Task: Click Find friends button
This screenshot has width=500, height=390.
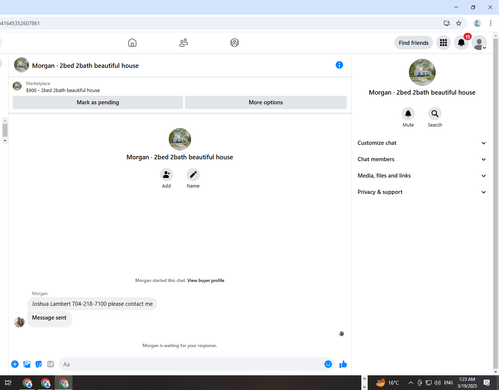Action: [413, 43]
